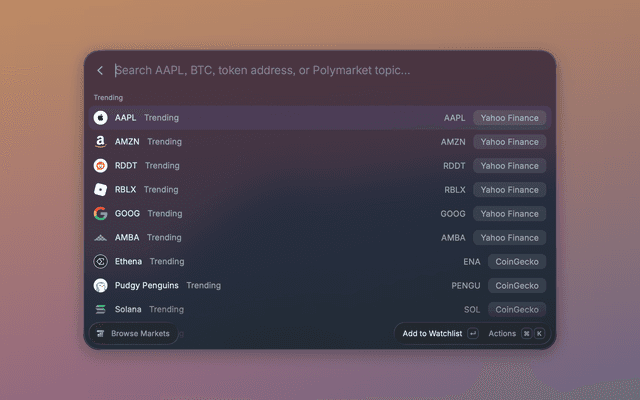The width and height of the screenshot is (640, 400).
Task: Click the Apple logo icon for AAPL
Action: [x=100, y=118]
